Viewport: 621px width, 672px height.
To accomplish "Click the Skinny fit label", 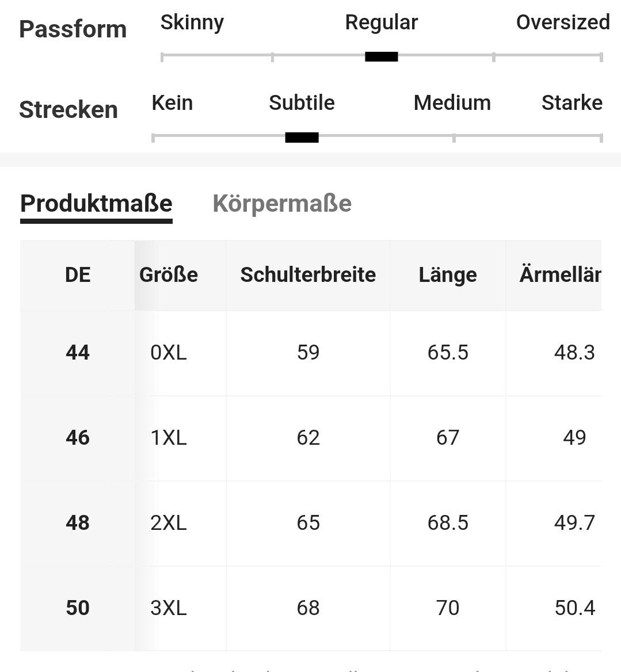I will [x=192, y=22].
